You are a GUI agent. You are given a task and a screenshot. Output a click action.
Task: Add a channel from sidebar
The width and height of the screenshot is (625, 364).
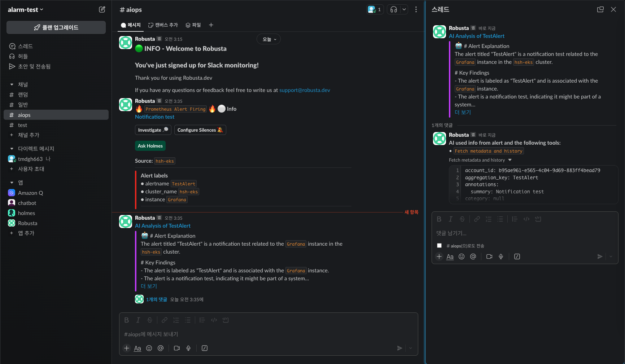coord(56,135)
